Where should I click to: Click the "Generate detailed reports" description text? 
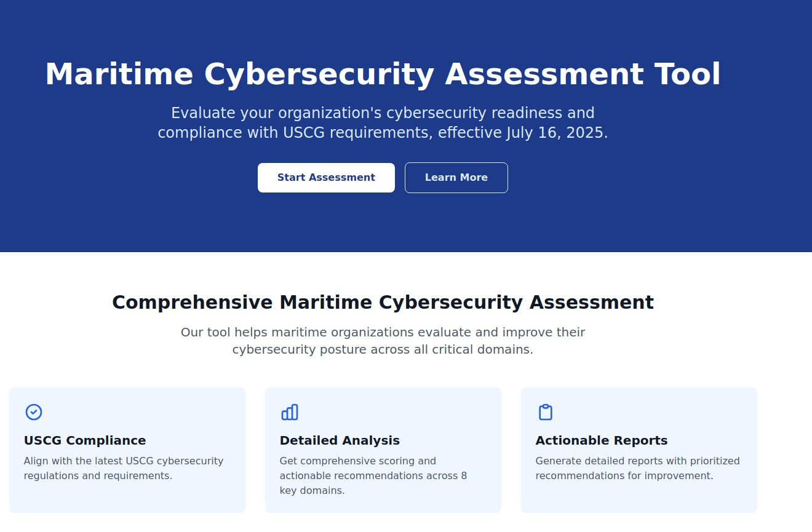[637, 468]
